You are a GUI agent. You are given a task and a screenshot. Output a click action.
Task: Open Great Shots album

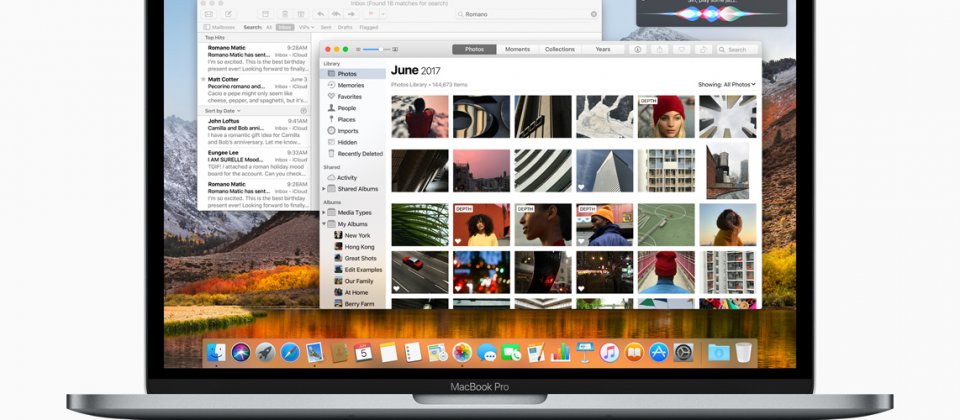355,258
